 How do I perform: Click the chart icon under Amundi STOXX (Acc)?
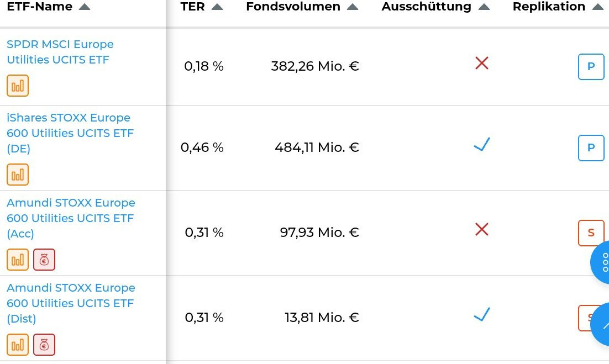tap(18, 260)
